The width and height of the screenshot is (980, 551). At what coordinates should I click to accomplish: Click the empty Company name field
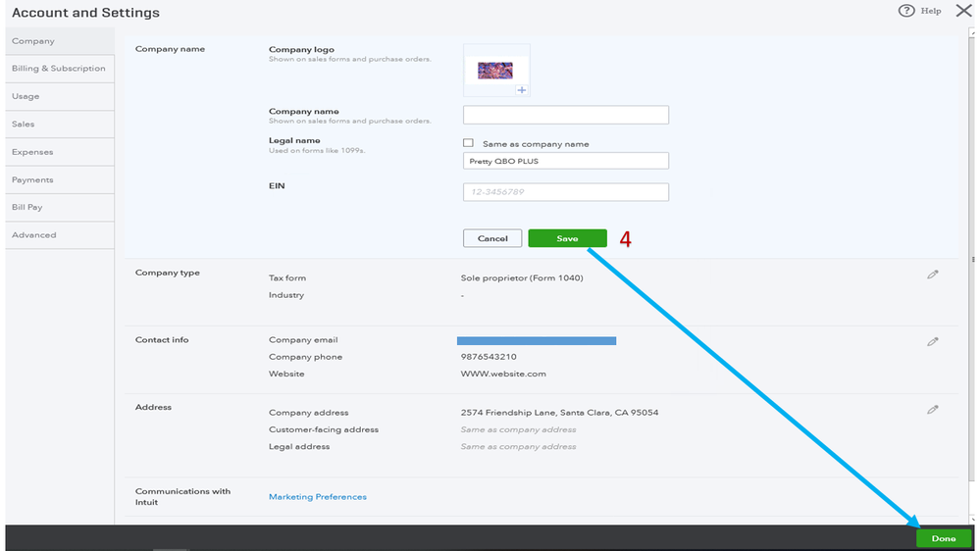pos(566,115)
